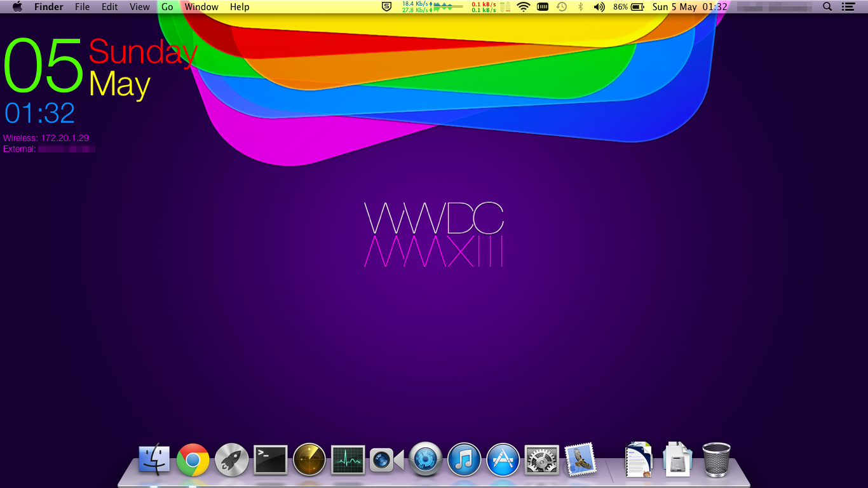Launch Mail stamp icon in Dock
The width and height of the screenshot is (868, 488).
pos(581,459)
